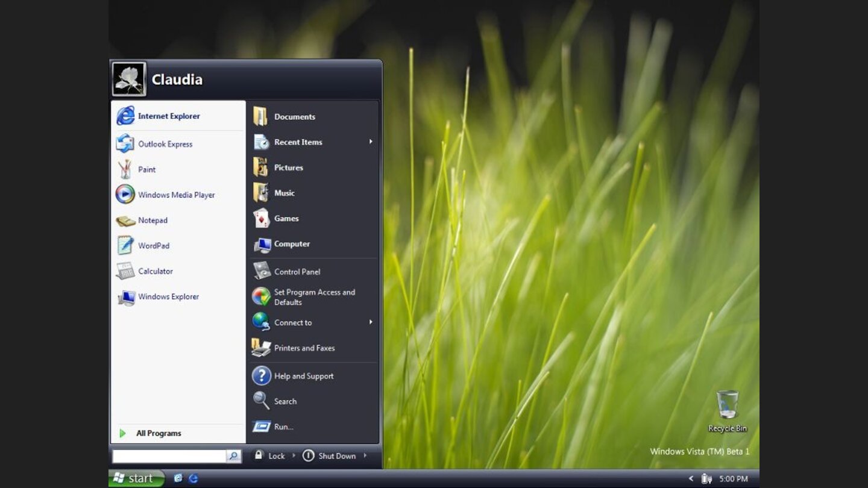Launch Internet Explorer from the start menu
Viewport: 868px width, 488px height.
click(x=169, y=116)
